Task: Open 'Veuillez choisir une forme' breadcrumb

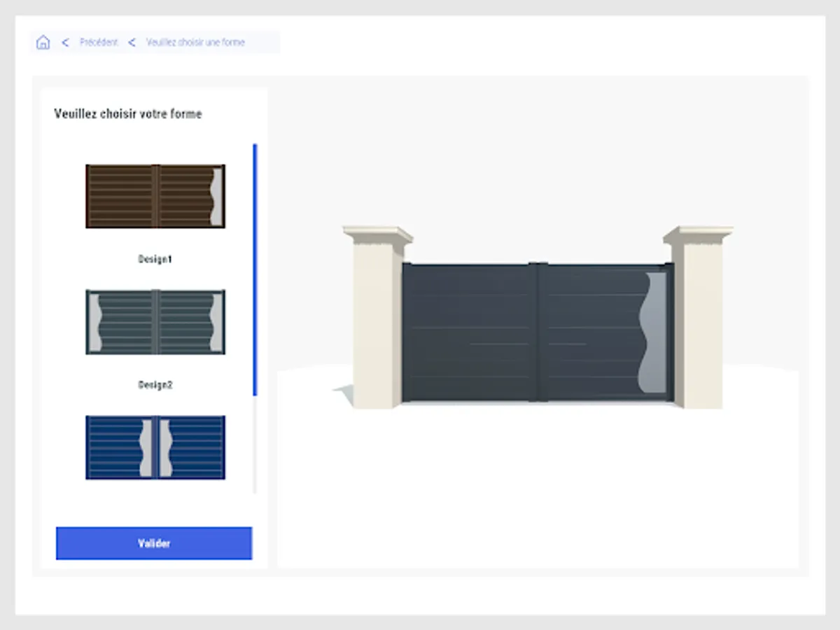Action: pyautogui.click(x=195, y=43)
